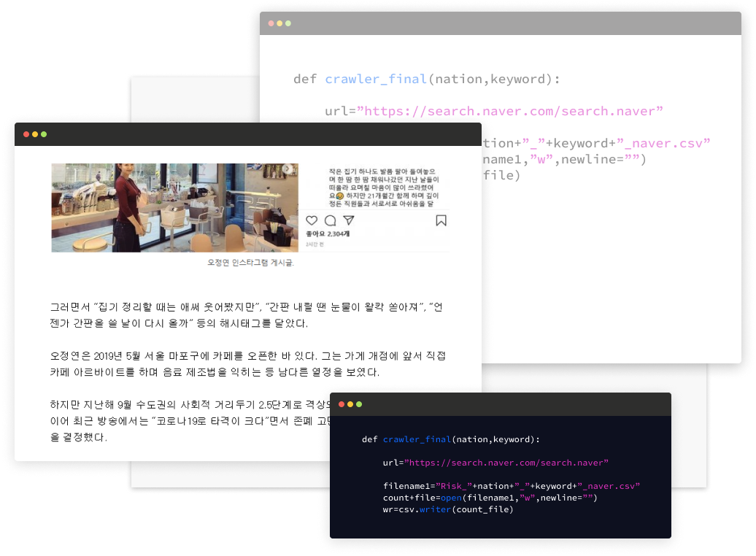The height and width of the screenshot is (556, 756).
Task: Maximize the gray code window with the green dot
Action: coord(288,23)
